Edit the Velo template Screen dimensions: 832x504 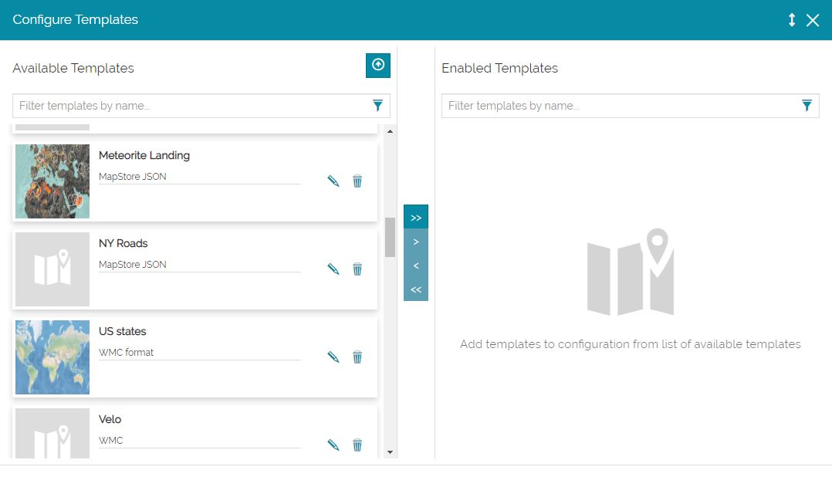tap(333, 445)
